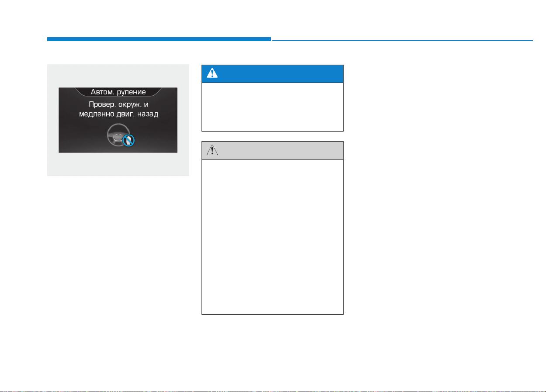Click the "медленно двиг. назад" text line
The image size is (546, 392).
tap(118, 115)
